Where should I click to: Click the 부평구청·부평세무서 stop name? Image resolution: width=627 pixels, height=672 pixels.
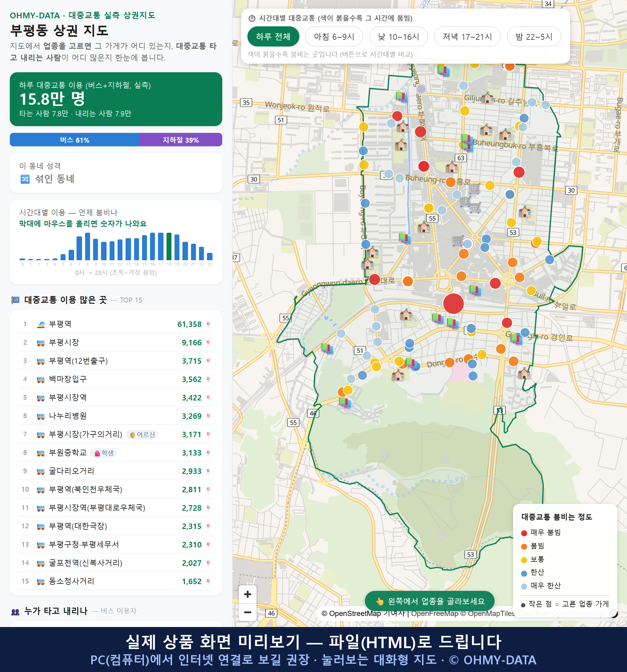click(x=84, y=545)
